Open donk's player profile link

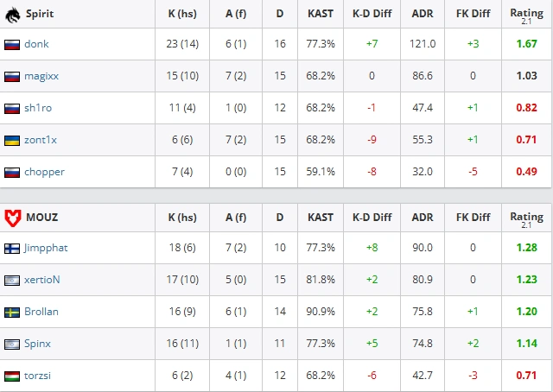coord(36,44)
